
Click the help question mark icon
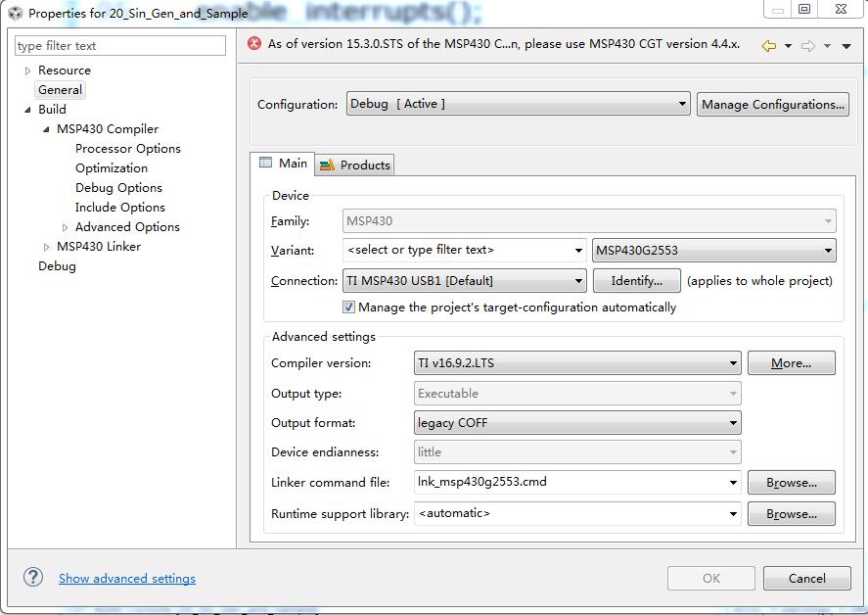(33, 578)
